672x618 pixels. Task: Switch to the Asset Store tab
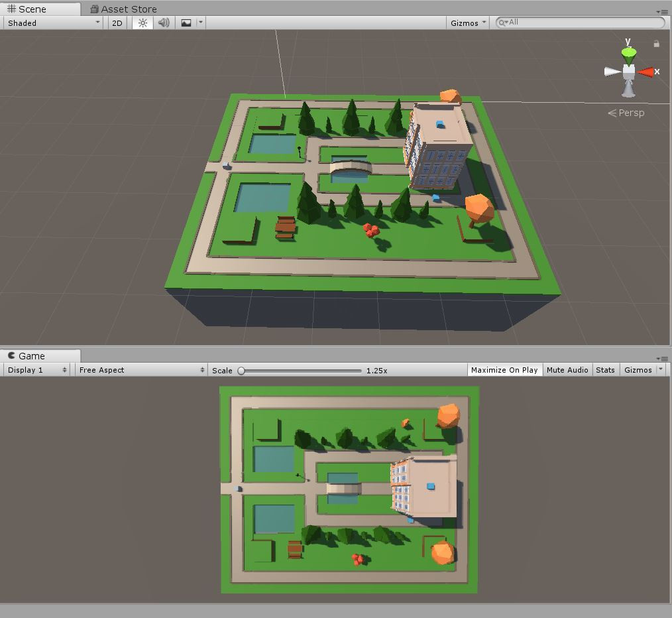point(123,9)
